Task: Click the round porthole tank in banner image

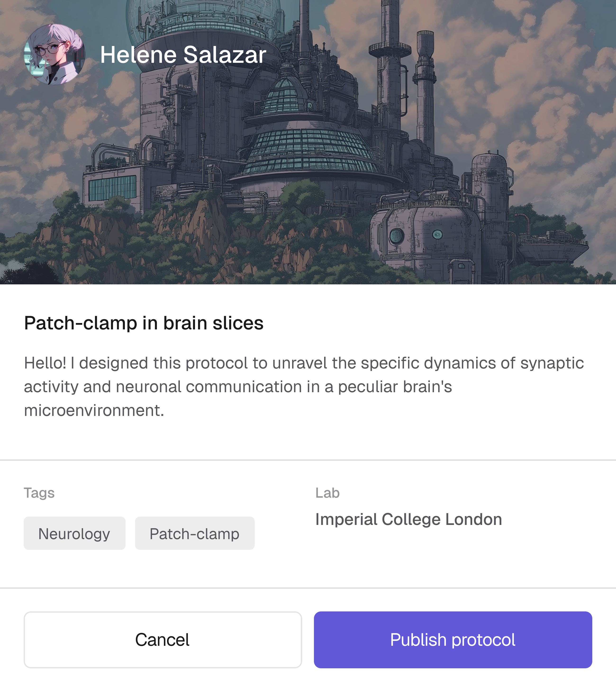Action: click(397, 236)
